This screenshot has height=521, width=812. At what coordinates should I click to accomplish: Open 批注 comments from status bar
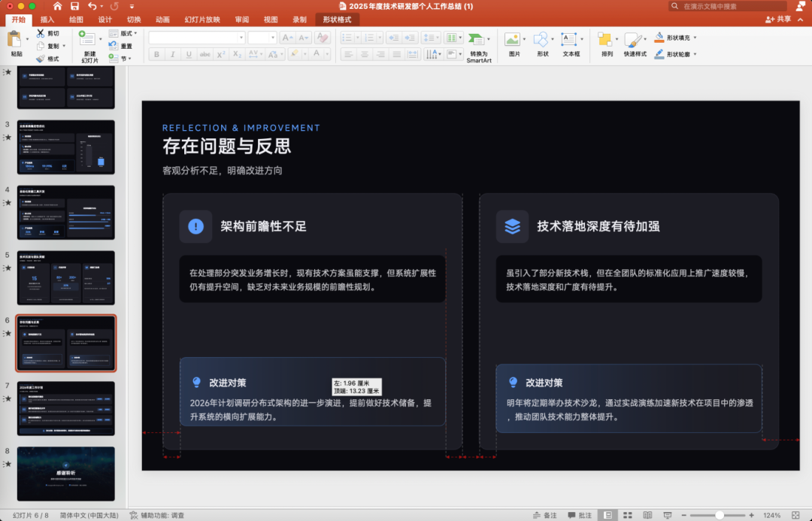click(x=580, y=515)
